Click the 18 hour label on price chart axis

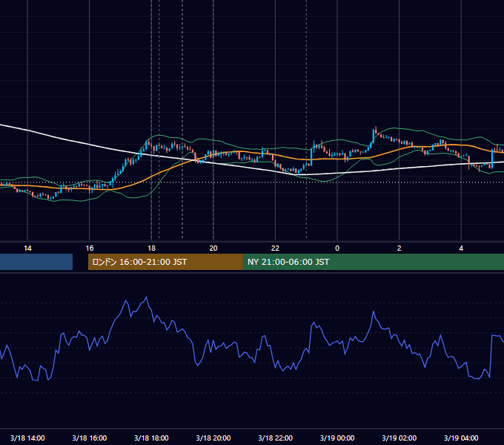coord(151,248)
